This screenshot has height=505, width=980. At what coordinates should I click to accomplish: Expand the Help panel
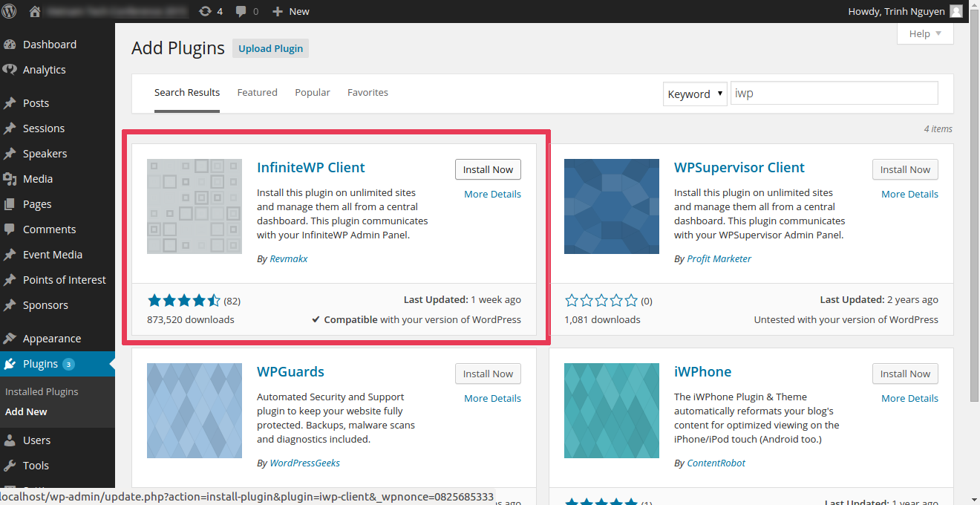coord(924,33)
